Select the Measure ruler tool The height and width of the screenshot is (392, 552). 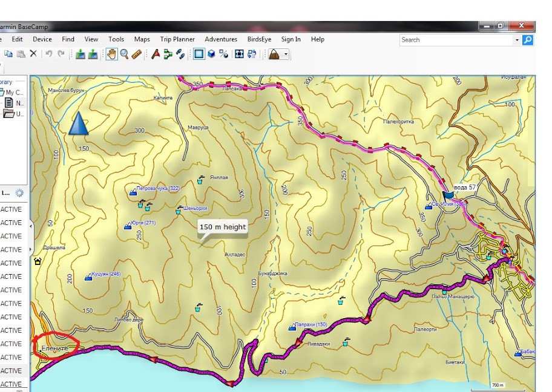pyautogui.click(x=137, y=54)
